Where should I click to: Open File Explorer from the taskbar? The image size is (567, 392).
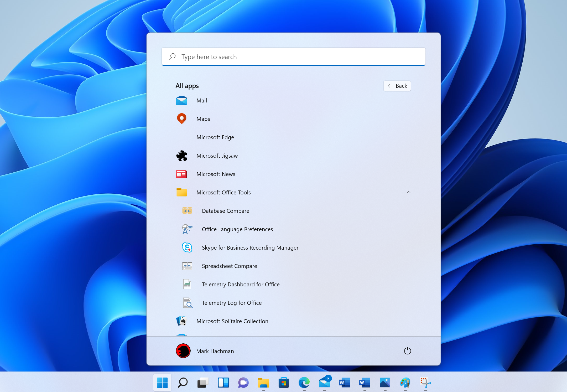click(264, 383)
